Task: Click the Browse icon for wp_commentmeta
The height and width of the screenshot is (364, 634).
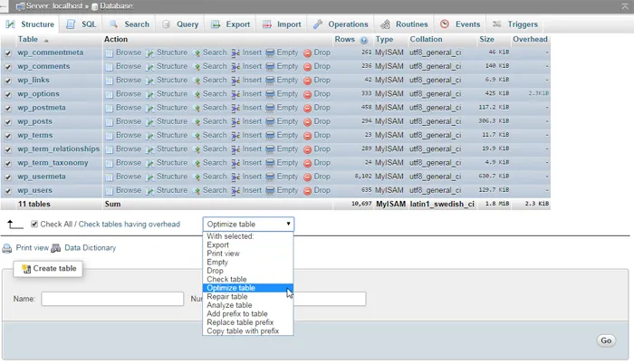Action: coord(110,53)
